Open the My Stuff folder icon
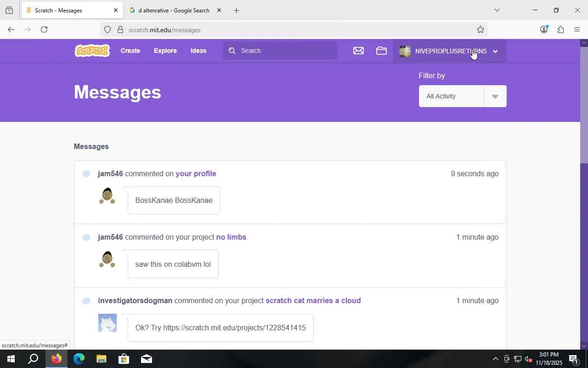 click(x=381, y=51)
